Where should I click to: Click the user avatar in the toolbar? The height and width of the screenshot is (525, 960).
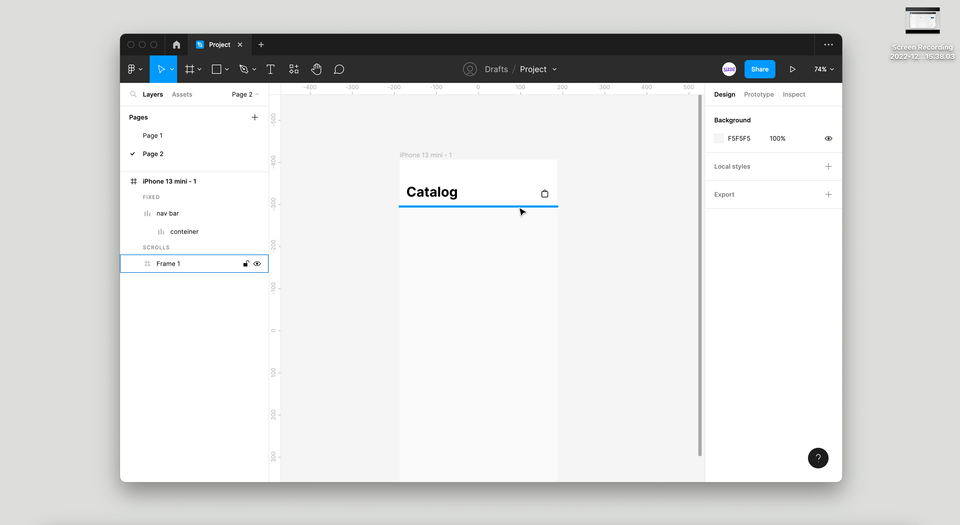(x=729, y=69)
